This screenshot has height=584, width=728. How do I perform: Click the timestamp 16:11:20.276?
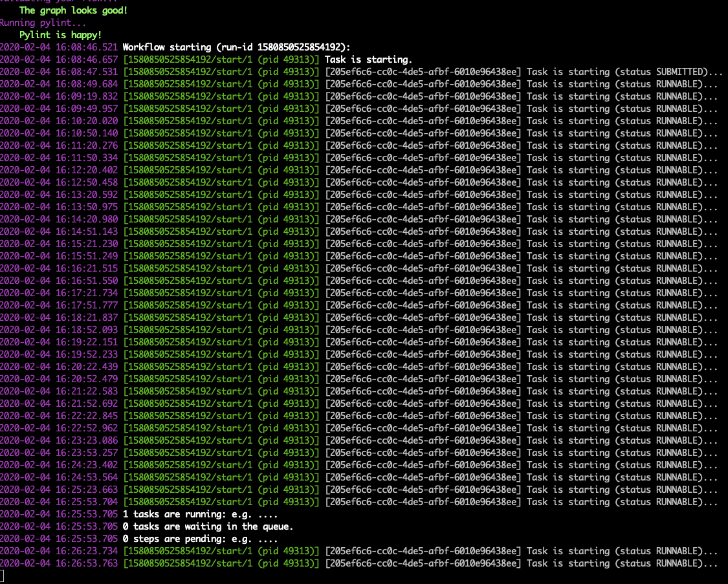click(87, 146)
